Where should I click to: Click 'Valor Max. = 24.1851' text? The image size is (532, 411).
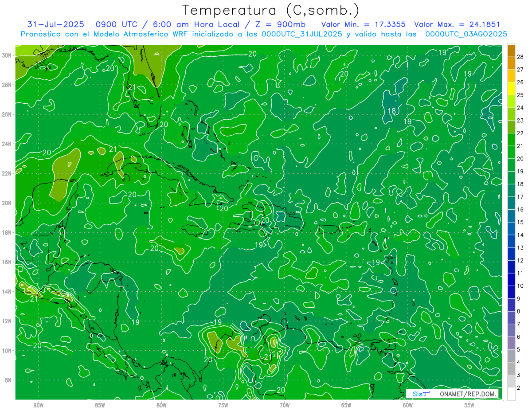pyautogui.click(x=457, y=24)
